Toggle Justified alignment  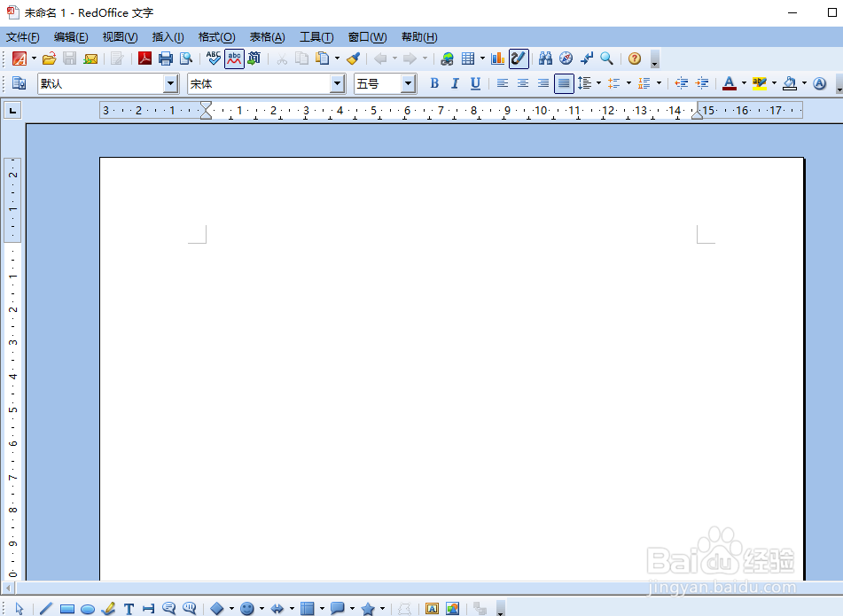[564, 83]
